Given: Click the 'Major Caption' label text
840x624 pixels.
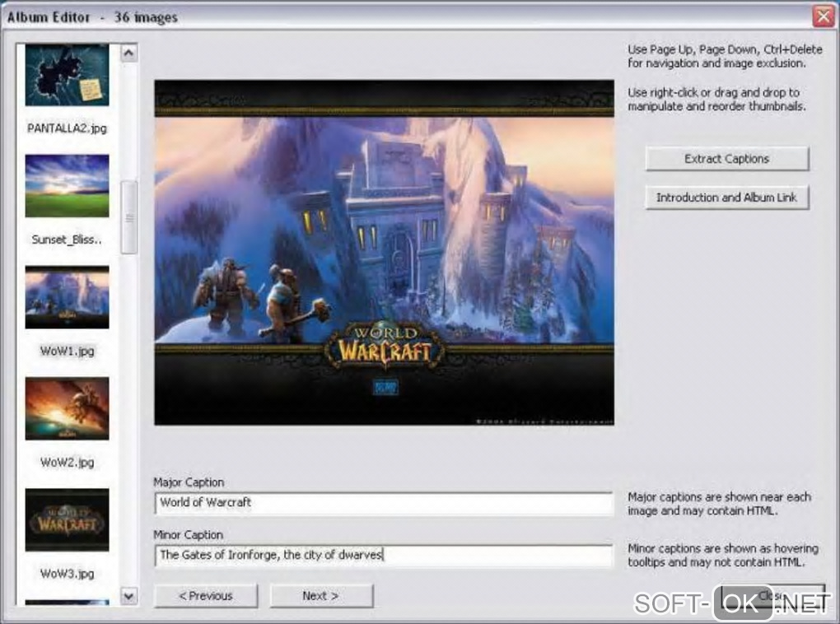Looking at the screenshot, I should point(189,482).
